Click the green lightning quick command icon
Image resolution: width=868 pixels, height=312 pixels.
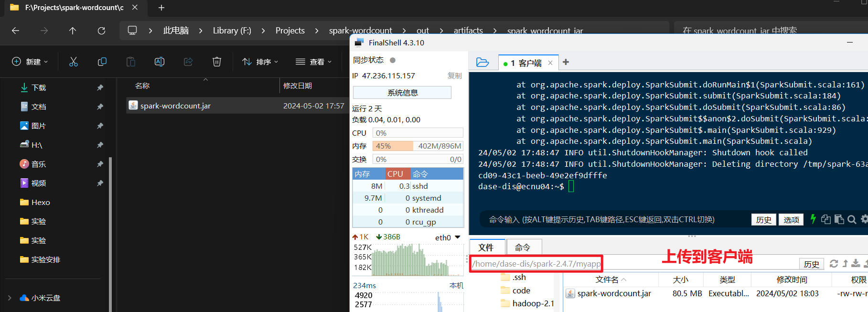[x=813, y=219]
